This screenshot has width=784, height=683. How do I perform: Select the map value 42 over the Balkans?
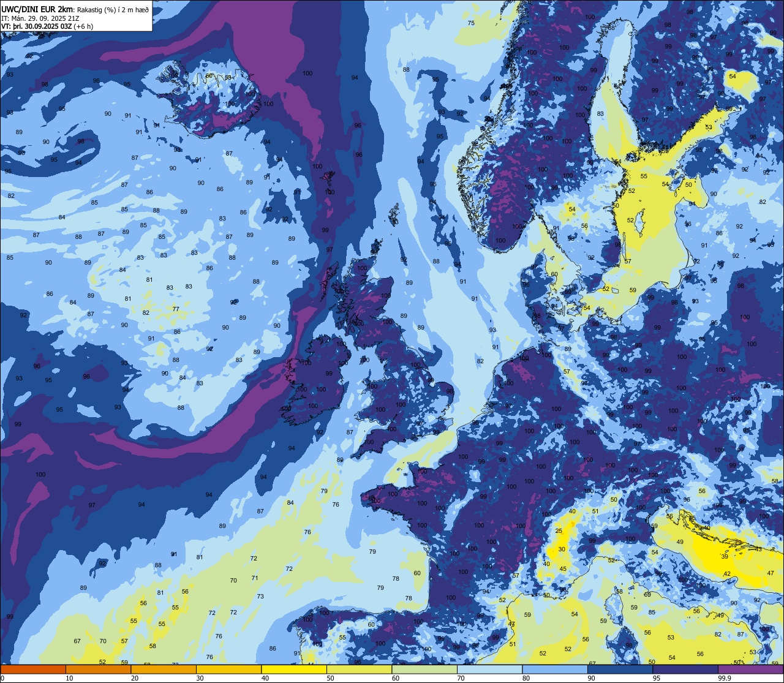[x=727, y=574]
